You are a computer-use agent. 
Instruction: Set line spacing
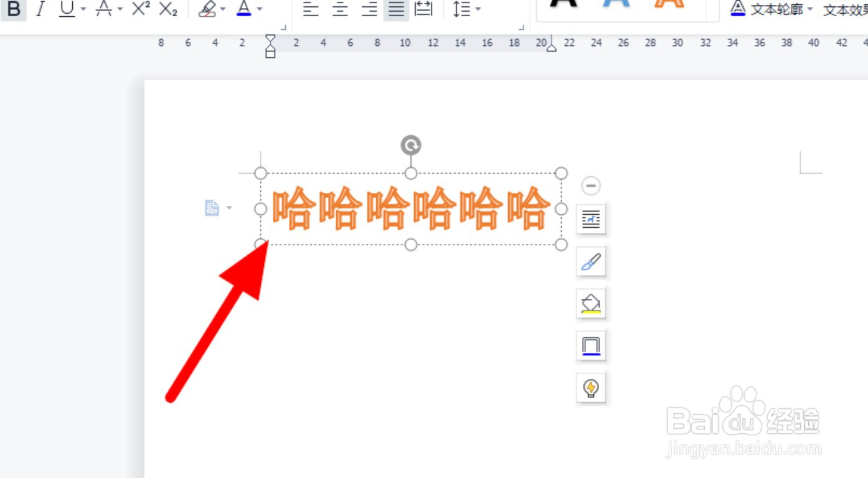tap(461, 9)
